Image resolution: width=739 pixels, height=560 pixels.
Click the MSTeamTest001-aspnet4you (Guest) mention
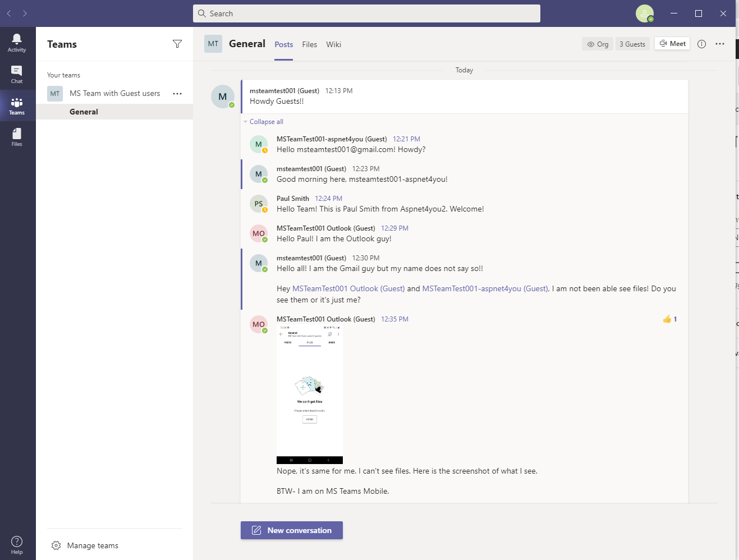click(485, 288)
